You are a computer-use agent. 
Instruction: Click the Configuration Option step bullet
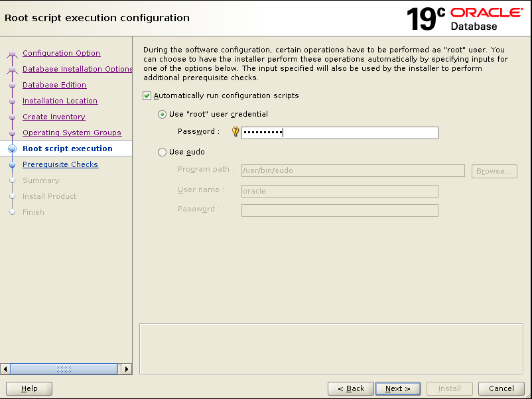12,54
